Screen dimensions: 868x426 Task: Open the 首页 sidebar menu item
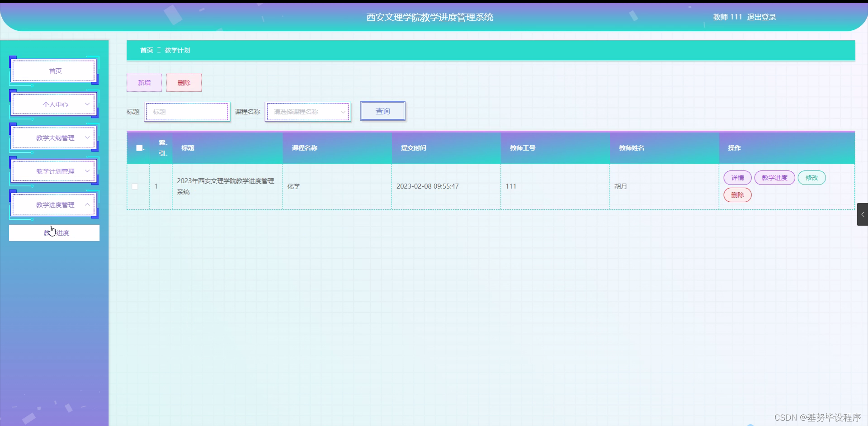[54, 71]
